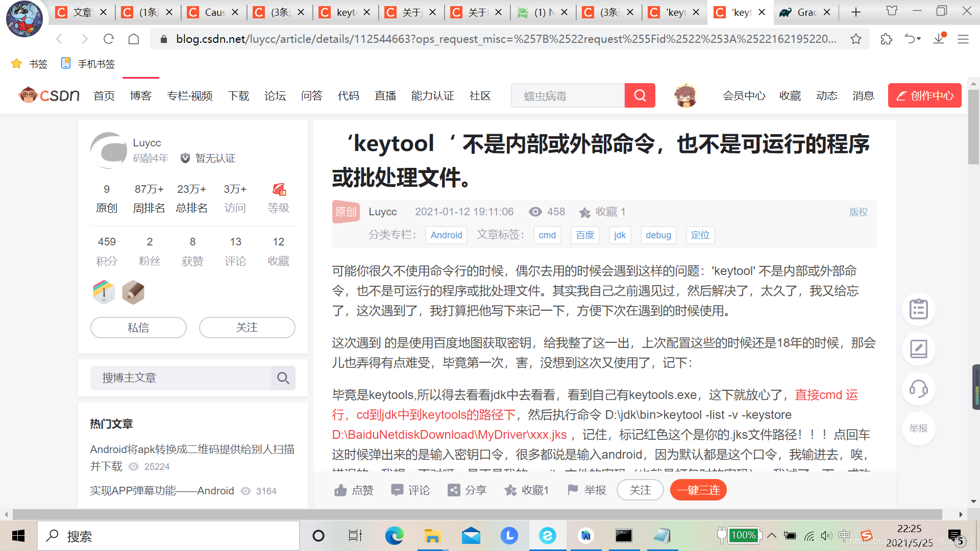Viewport: 980px width, 551px height.
Task: Click the browser forward arrow
Action: [84, 39]
